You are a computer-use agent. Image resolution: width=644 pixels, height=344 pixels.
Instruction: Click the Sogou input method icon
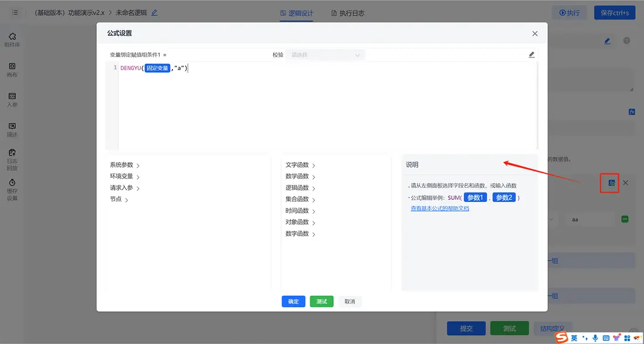[x=561, y=338]
